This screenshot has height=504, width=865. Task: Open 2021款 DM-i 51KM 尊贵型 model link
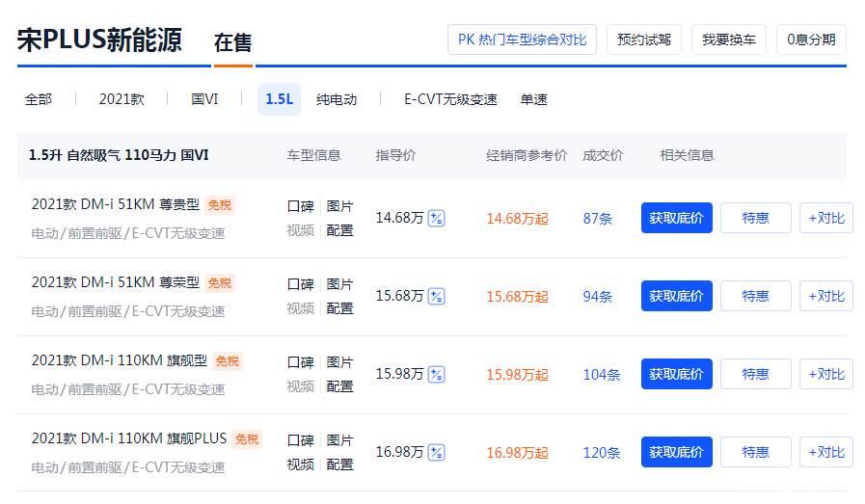116,204
